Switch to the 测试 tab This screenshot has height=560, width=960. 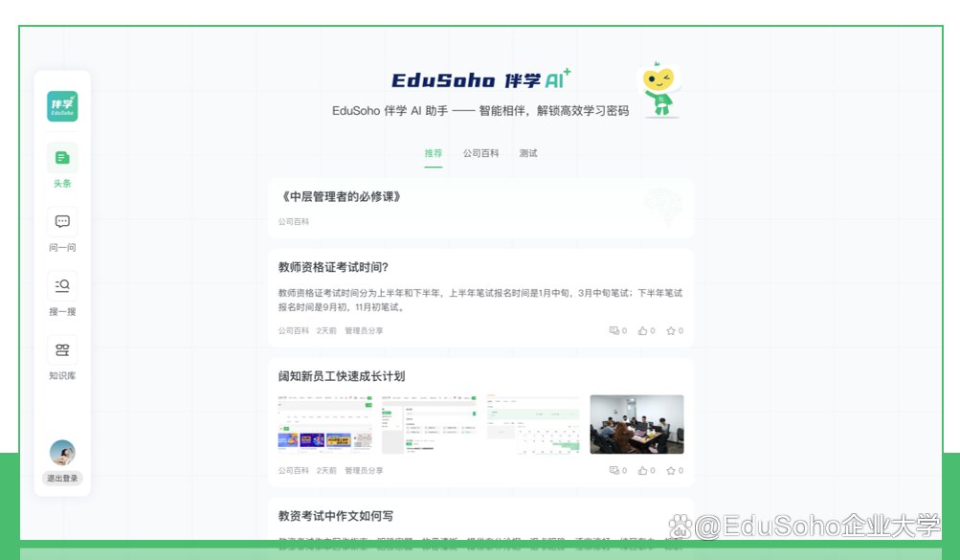(x=528, y=153)
